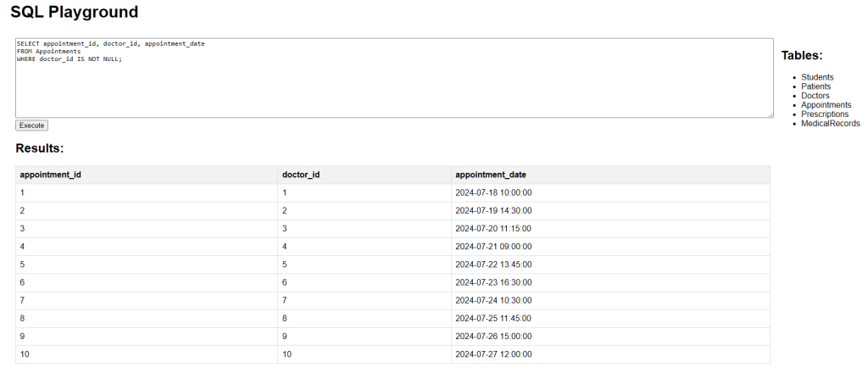This screenshot has height=373, width=868.
Task: Open the Doctors table entry
Action: click(815, 96)
